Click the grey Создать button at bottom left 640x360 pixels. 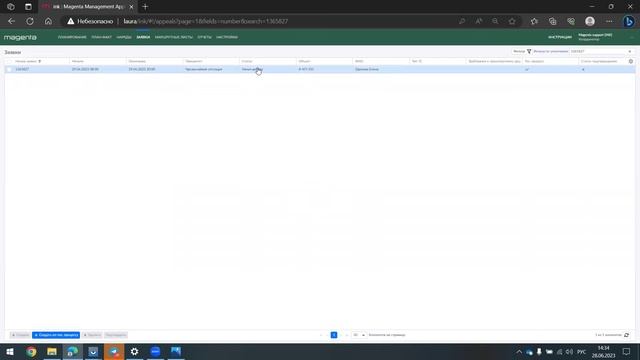click(20, 335)
